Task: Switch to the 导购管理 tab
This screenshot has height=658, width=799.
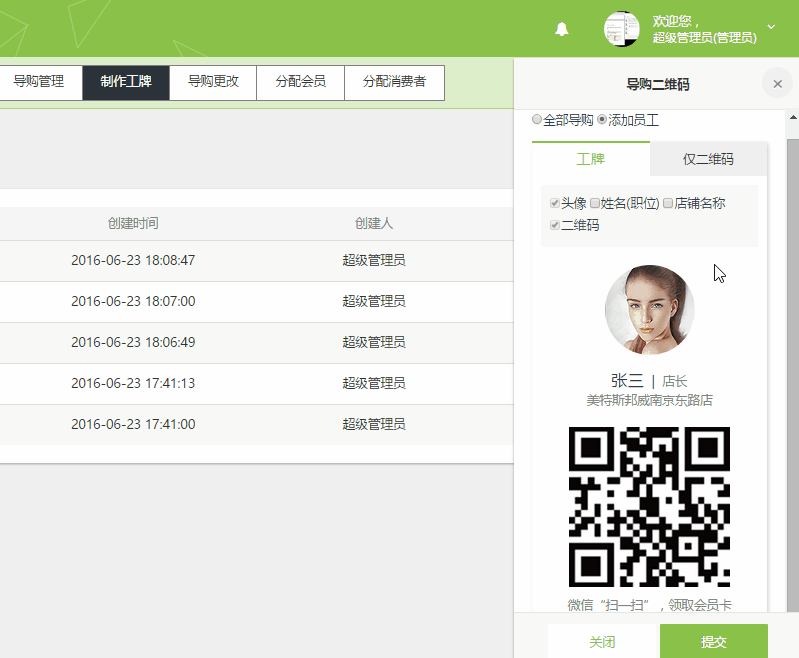Action: click(x=39, y=82)
